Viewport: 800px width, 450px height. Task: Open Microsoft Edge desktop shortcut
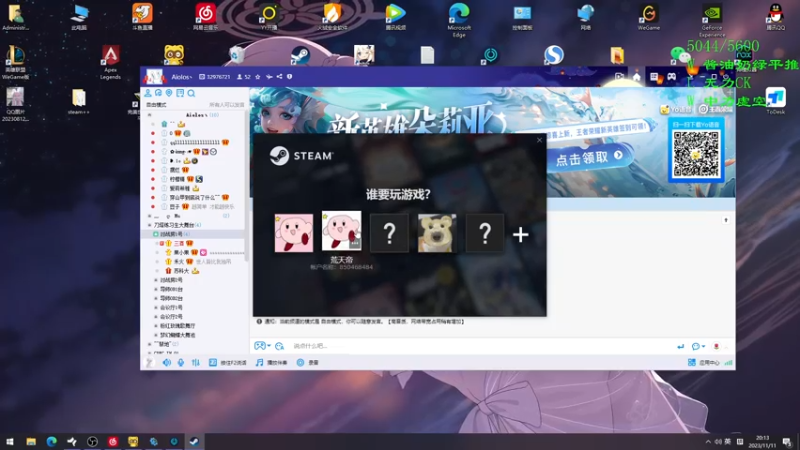click(459, 20)
